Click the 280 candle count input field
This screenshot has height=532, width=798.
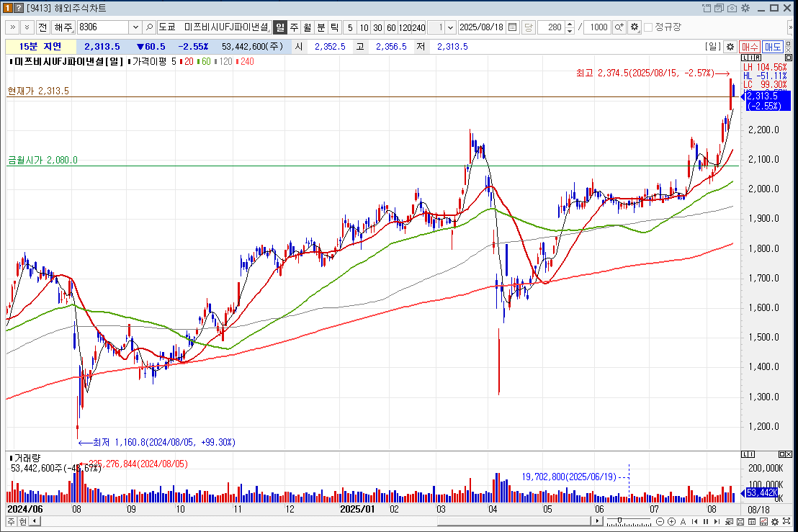tap(551, 27)
